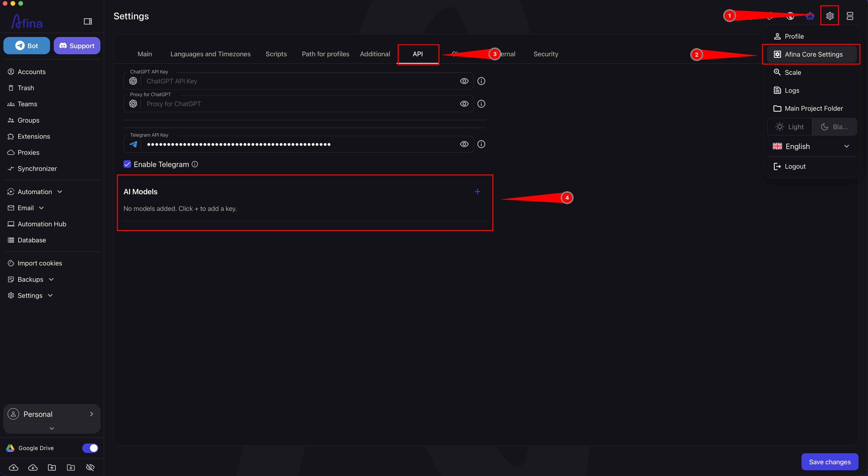
Task: Open Scripts tab
Action: point(276,54)
